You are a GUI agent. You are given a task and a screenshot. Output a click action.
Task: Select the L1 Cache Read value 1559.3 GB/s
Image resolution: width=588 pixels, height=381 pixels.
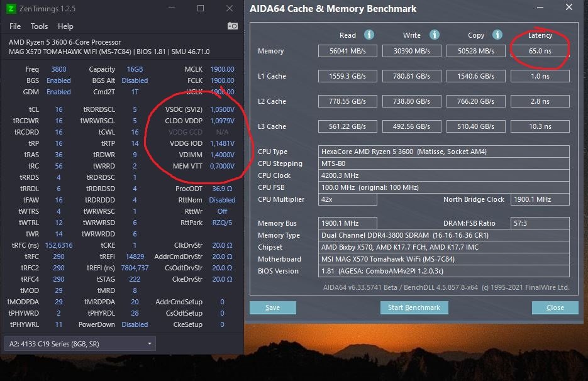point(348,76)
